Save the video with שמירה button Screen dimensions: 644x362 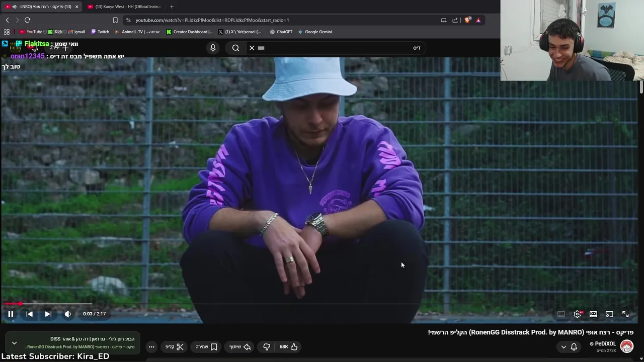[x=207, y=346]
